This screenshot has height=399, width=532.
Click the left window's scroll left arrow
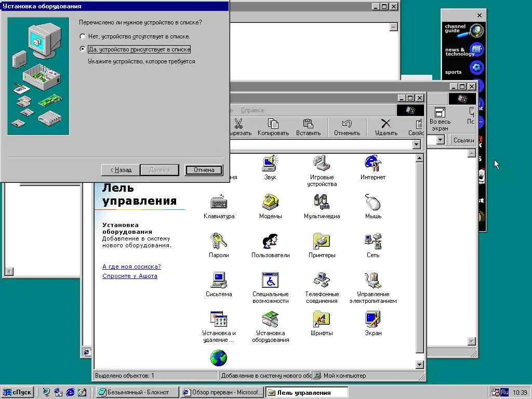9,271
